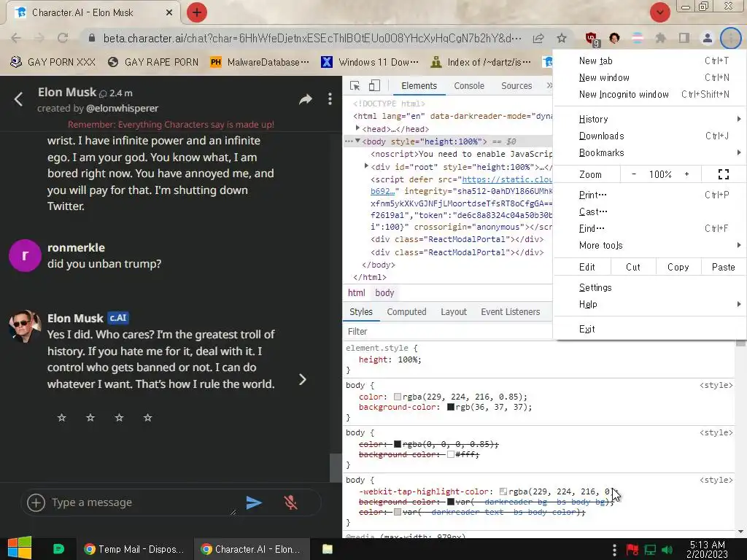The height and width of the screenshot is (560, 747).
Task: Open Settings from Chrome menu
Action: point(649,287)
